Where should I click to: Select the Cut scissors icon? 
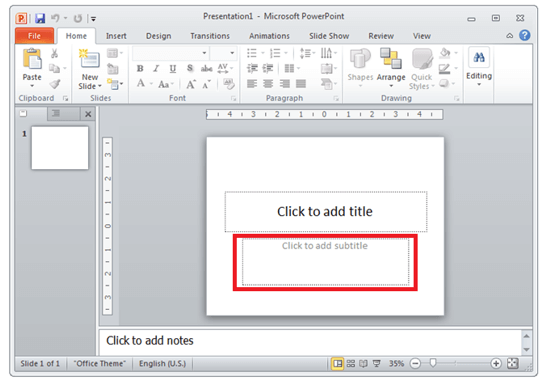[x=54, y=53]
